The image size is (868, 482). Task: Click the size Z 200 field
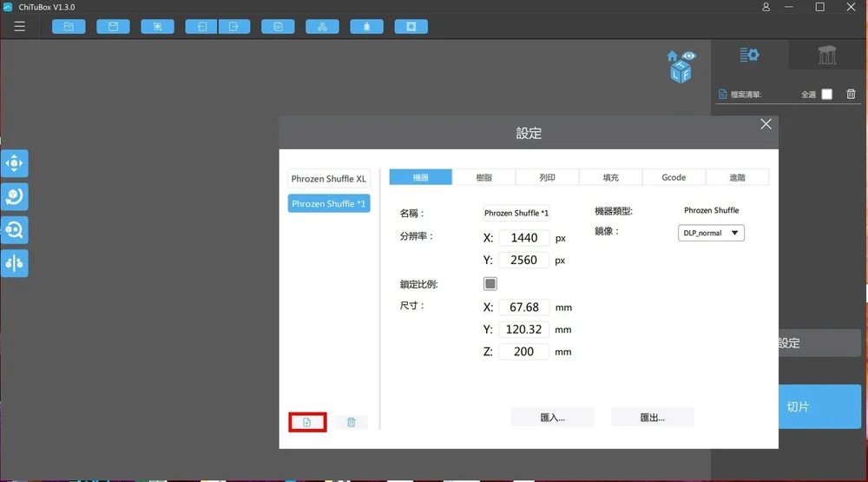pos(523,351)
